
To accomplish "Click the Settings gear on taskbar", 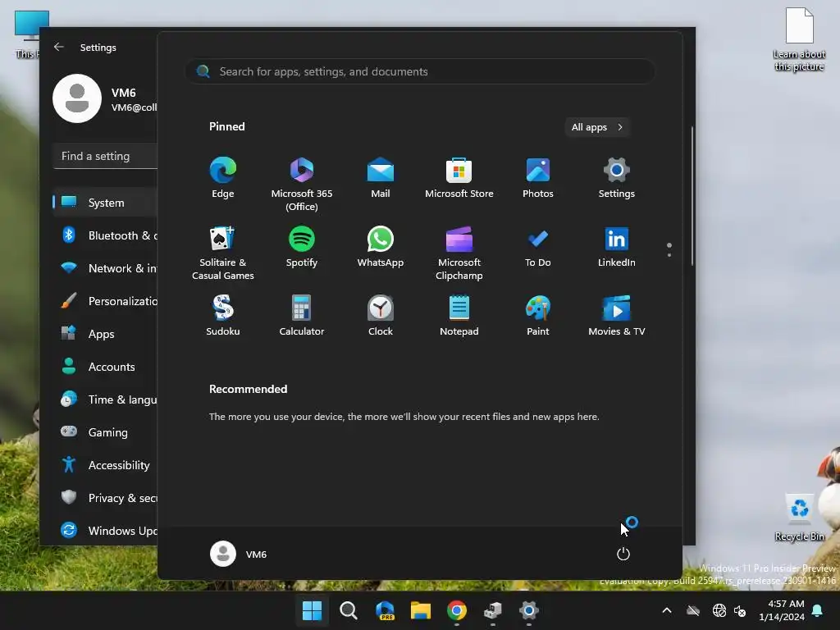I will (529, 610).
